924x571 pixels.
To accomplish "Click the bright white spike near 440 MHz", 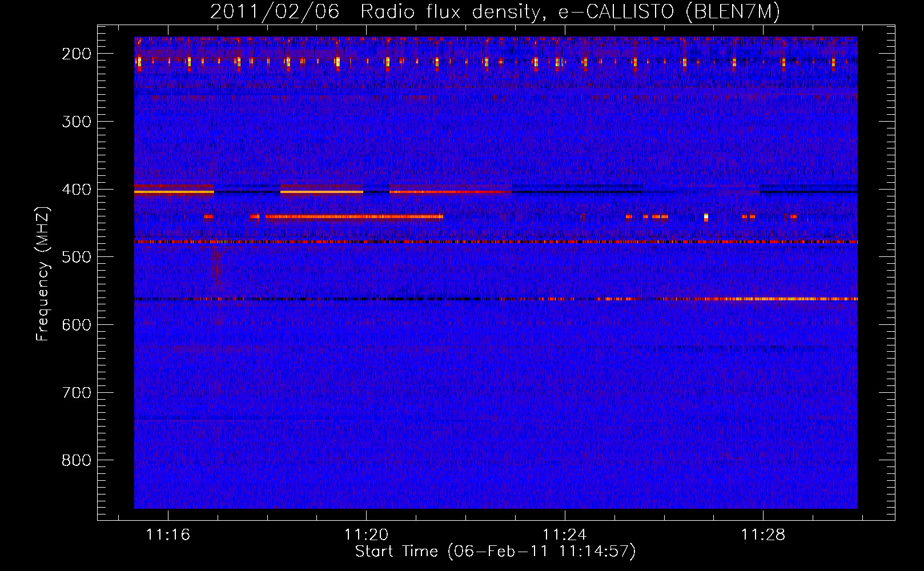I will point(706,217).
